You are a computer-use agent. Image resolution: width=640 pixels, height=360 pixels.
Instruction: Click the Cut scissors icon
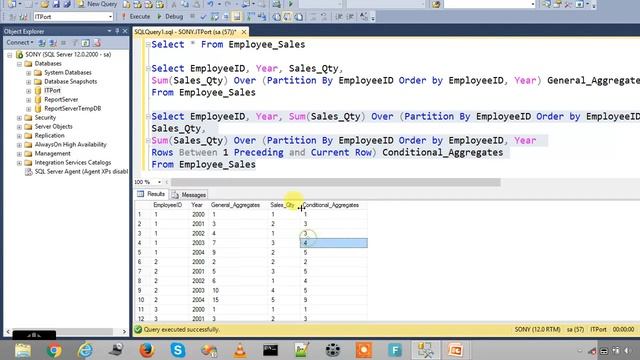(173, 4)
